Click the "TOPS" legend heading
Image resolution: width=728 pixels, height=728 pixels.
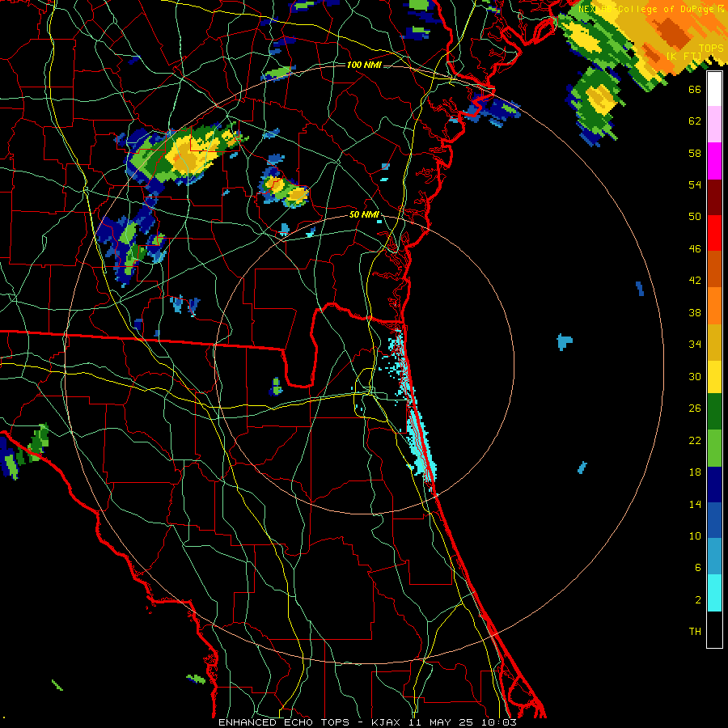point(710,49)
